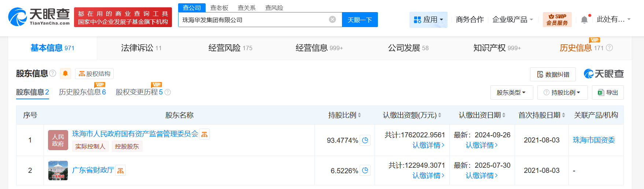Viewport: 644px width, 189px height.
Task: Click the TianYanCha logo in the header
Action: tap(39, 17)
